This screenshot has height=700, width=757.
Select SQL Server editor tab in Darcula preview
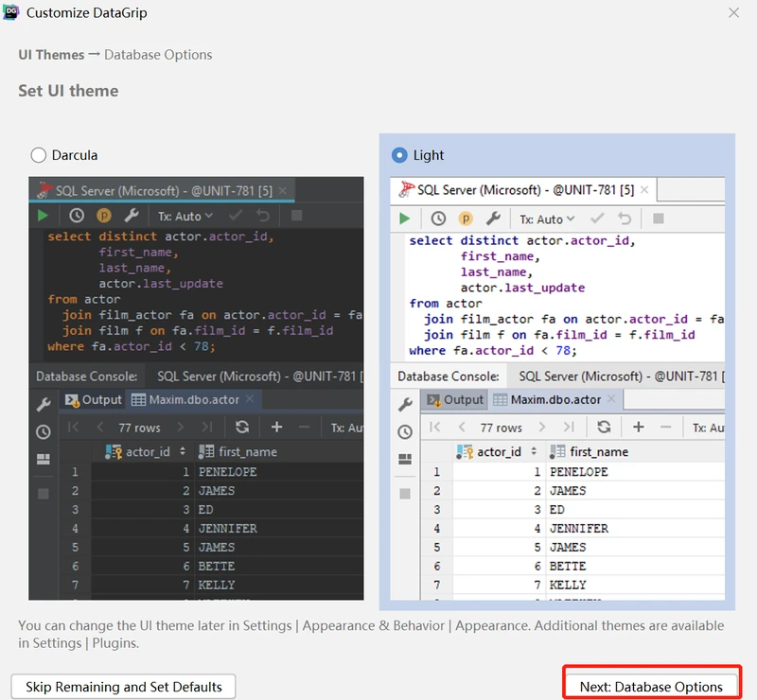pos(162,191)
